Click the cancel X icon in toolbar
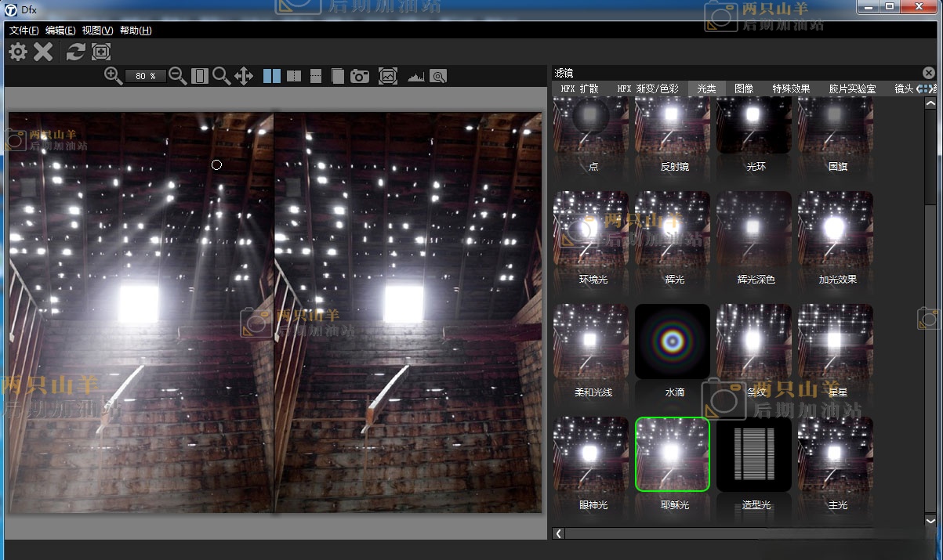Image resolution: width=943 pixels, height=560 pixels. [x=43, y=52]
